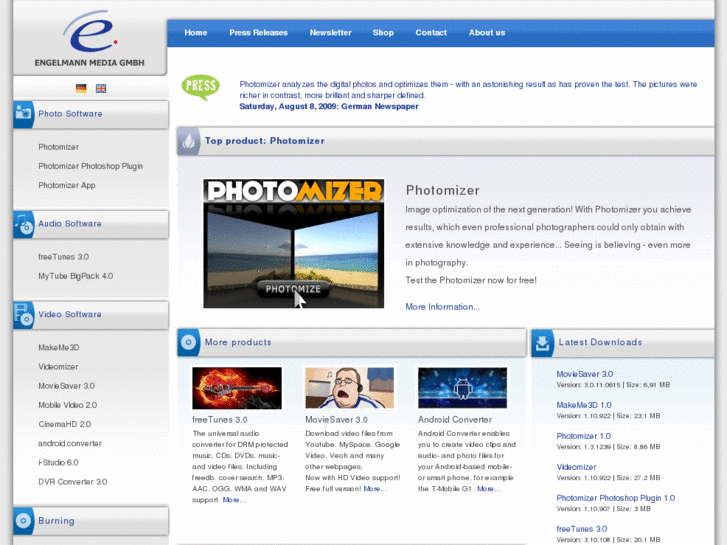Click the disc icon beside Burning
This screenshot has height=545, width=727.
(24, 521)
